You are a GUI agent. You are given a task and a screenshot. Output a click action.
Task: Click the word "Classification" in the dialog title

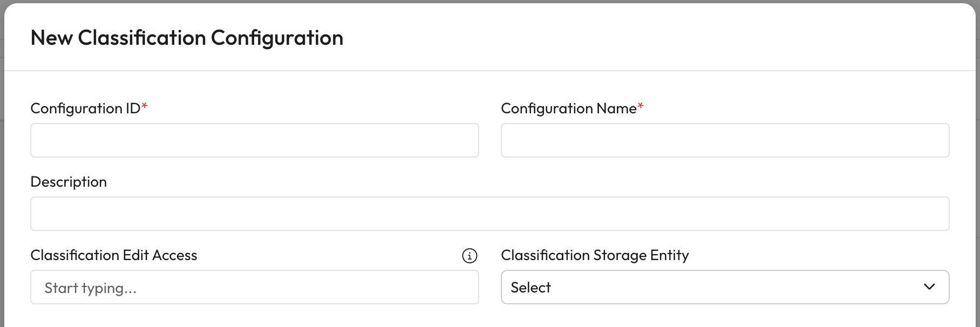(x=141, y=38)
